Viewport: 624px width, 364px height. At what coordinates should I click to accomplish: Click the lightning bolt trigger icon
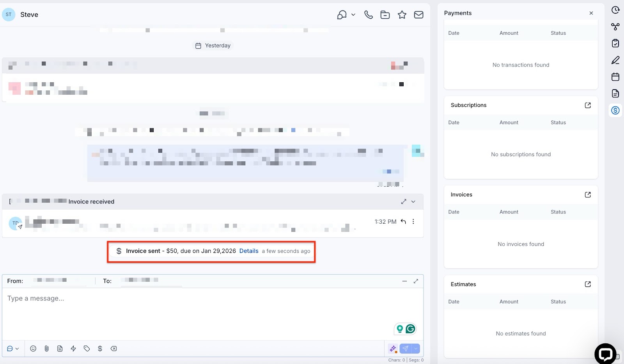point(73,348)
